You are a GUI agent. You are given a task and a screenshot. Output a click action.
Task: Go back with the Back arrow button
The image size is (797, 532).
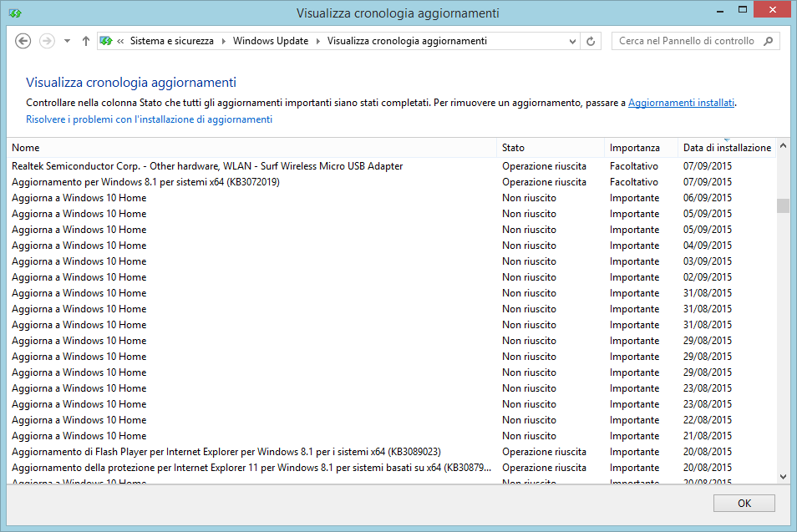pos(23,41)
